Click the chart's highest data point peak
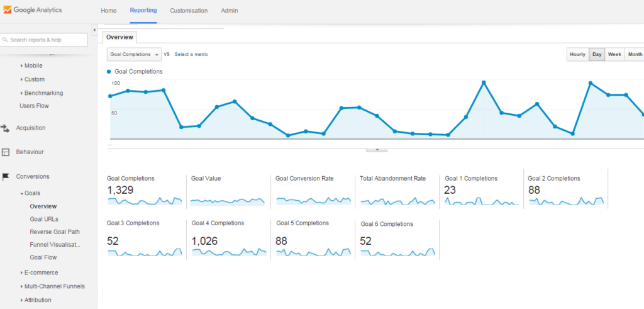 (484, 82)
